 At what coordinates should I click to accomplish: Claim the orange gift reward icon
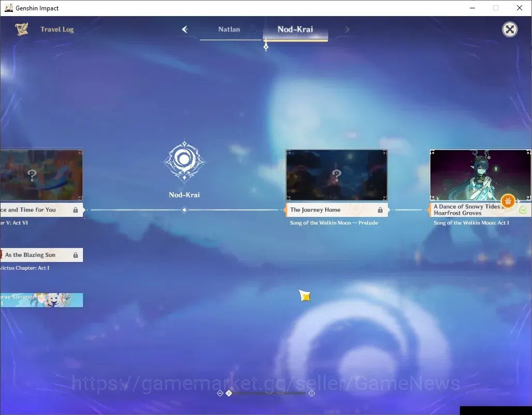coord(508,201)
